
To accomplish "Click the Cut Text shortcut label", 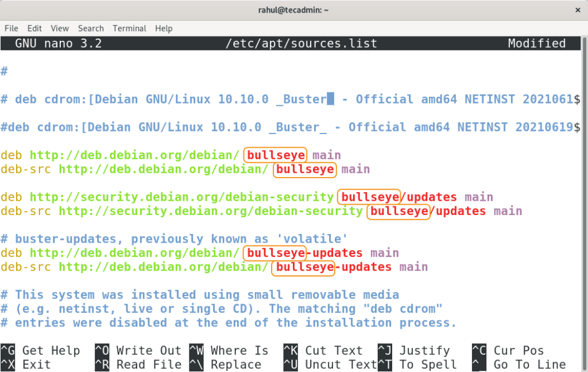I will coord(334,351).
